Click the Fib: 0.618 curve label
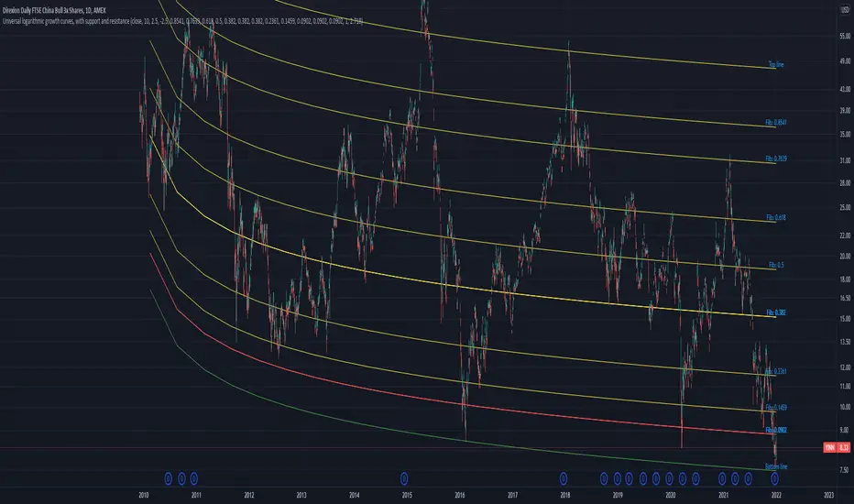Screen dimensions: 854x504 tap(775, 217)
